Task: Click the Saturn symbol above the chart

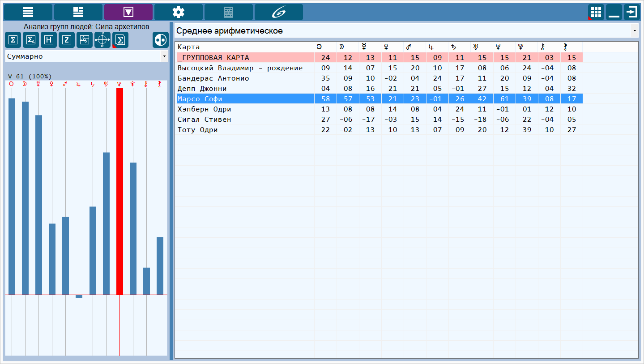Action: tap(93, 84)
